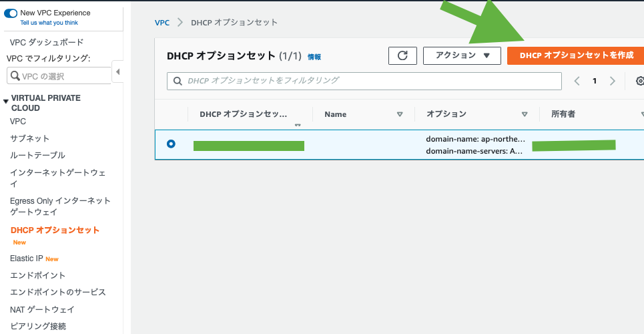Open the アクション dropdown menu
Viewport: 644px width, 334px height.
pos(462,55)
